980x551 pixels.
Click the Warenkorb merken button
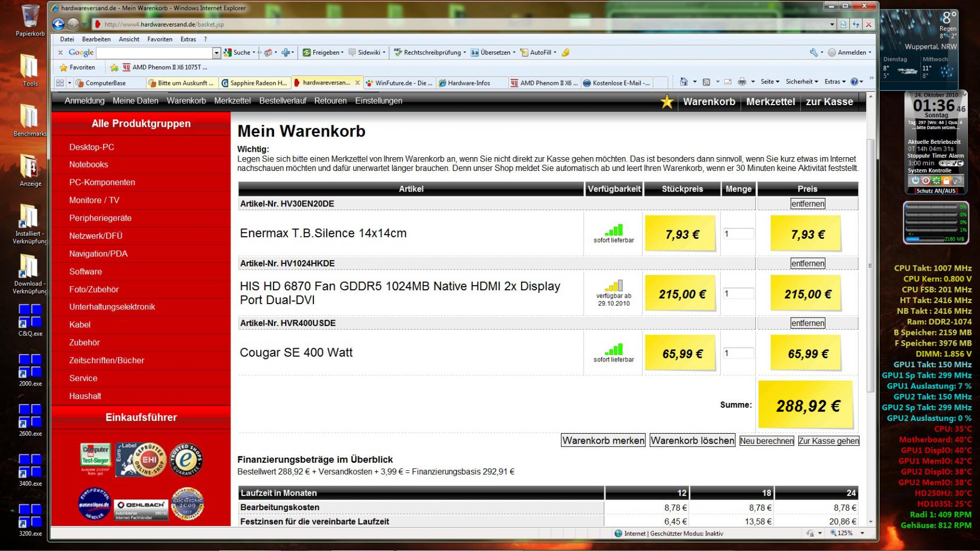click(x=603, y=441)
